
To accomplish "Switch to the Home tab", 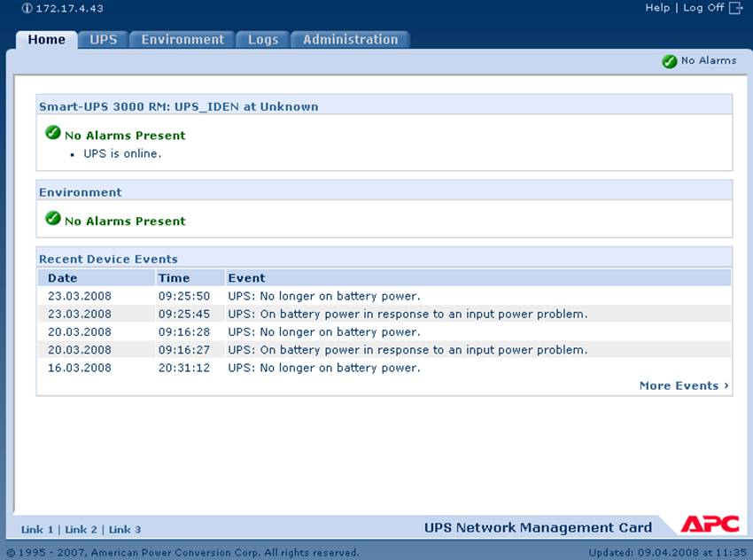I will pos(47,39).
